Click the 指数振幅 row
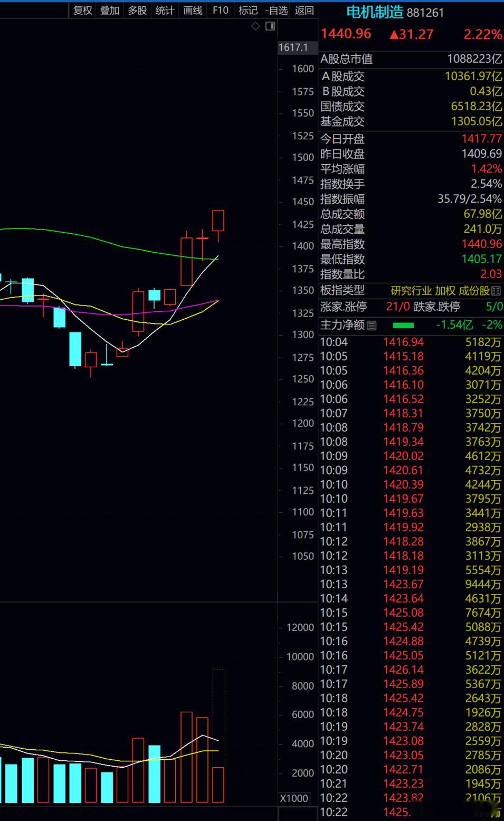Viewport: 504px width, 821px height. coord(411,199)
